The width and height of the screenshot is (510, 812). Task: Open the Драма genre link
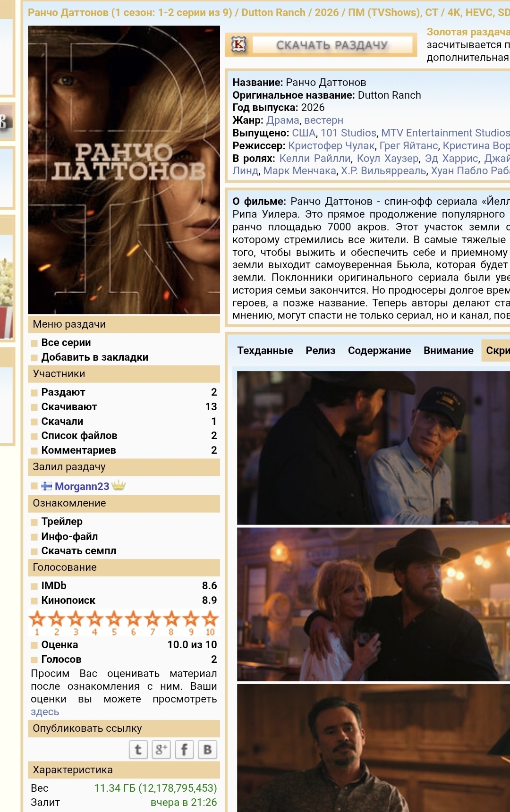coord(283,120)
